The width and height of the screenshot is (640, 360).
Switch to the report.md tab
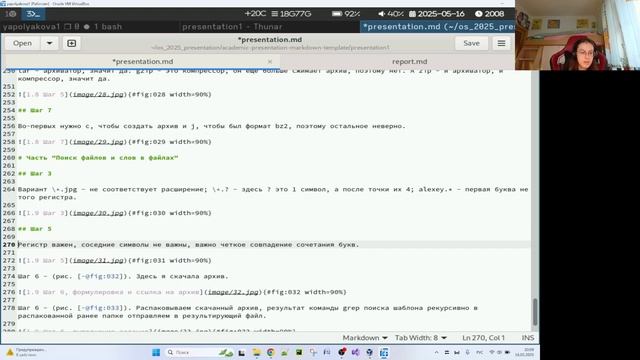click(409, 62)
